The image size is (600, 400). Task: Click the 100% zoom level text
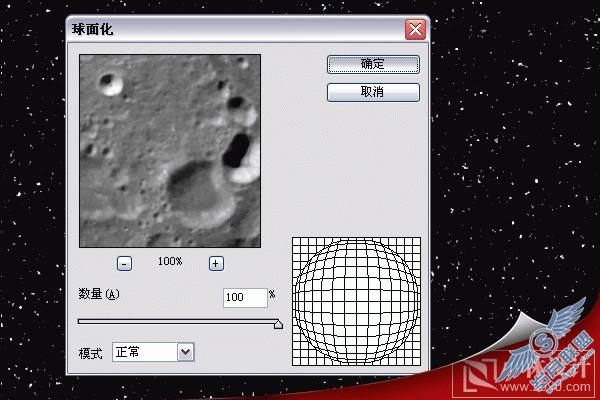coord(170,261)
